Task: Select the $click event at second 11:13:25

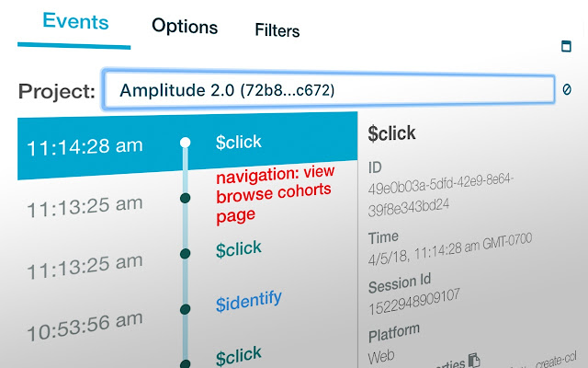Action: [x=238, y=248]
